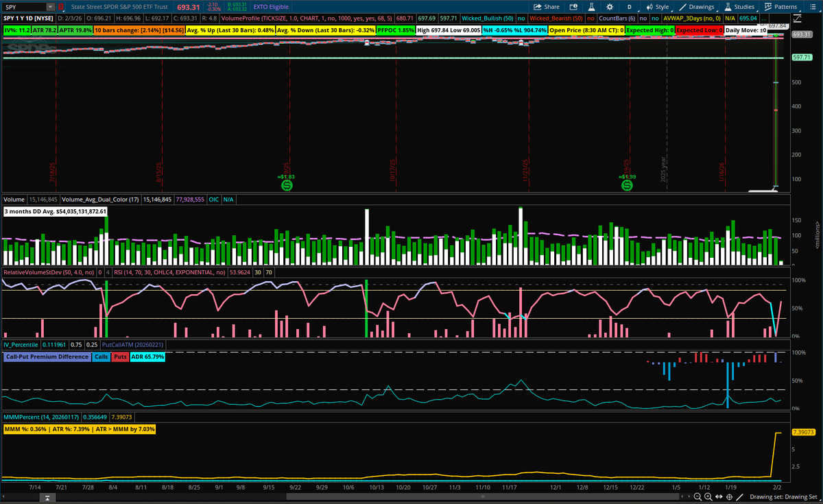Screen dimensions: 823x504
Task: Click the Daily Move label
Action: 746,31
